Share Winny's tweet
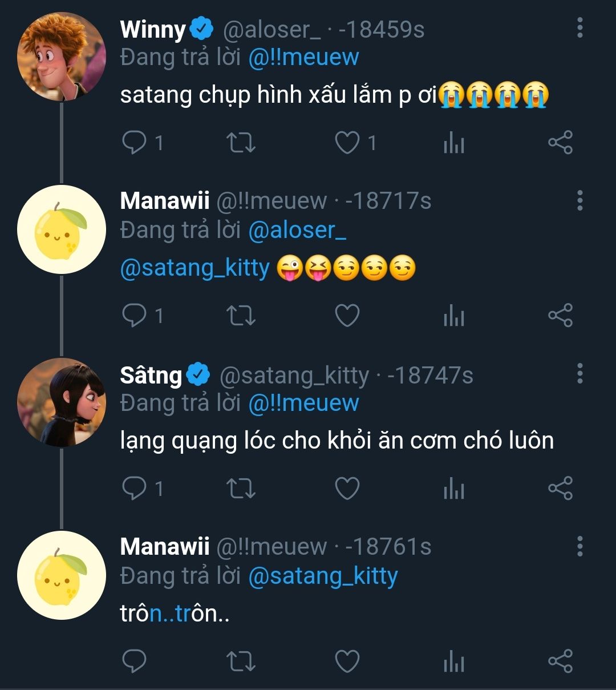This screenshot has height=690, width=616. (560, 143)
